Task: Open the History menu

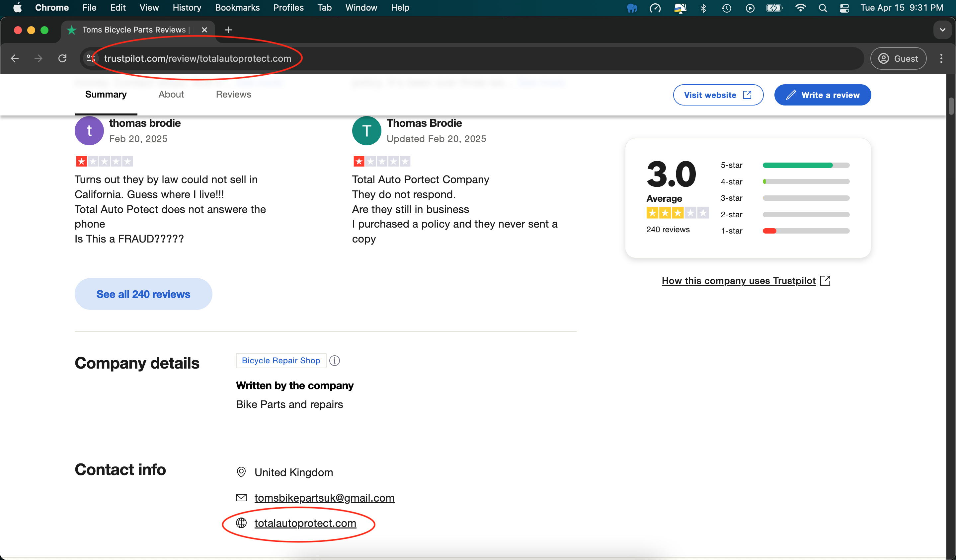Action: [x=187, y=8]
